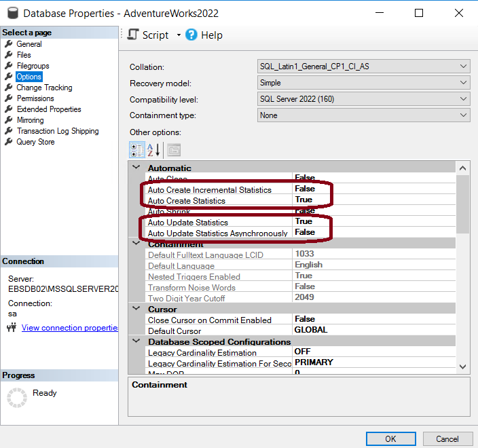Go to the Change Tracking page
478x448 pixels.
click(44, 88)
